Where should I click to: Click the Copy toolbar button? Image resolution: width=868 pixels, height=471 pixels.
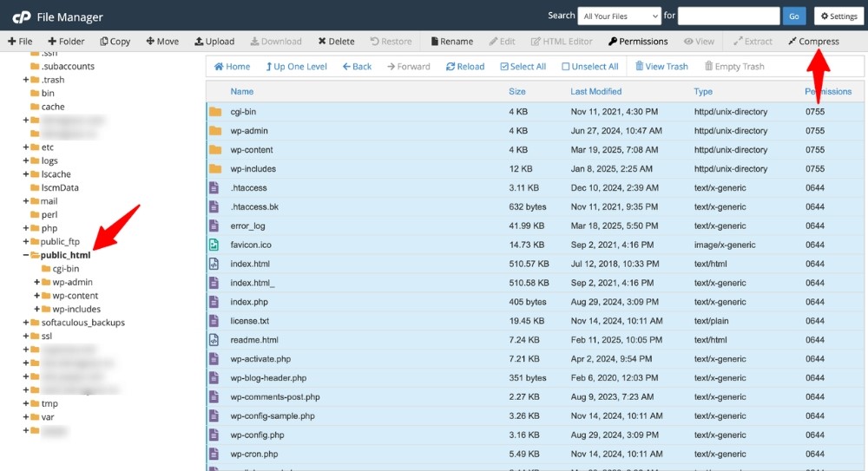coord(115,42)
